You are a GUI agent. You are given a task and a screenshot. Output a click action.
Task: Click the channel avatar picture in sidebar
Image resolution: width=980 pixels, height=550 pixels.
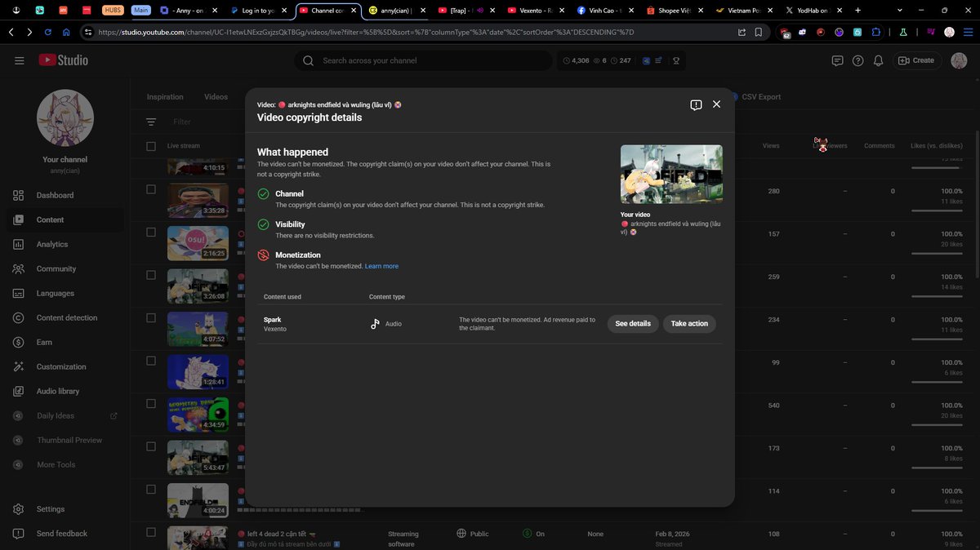point(65,118)
